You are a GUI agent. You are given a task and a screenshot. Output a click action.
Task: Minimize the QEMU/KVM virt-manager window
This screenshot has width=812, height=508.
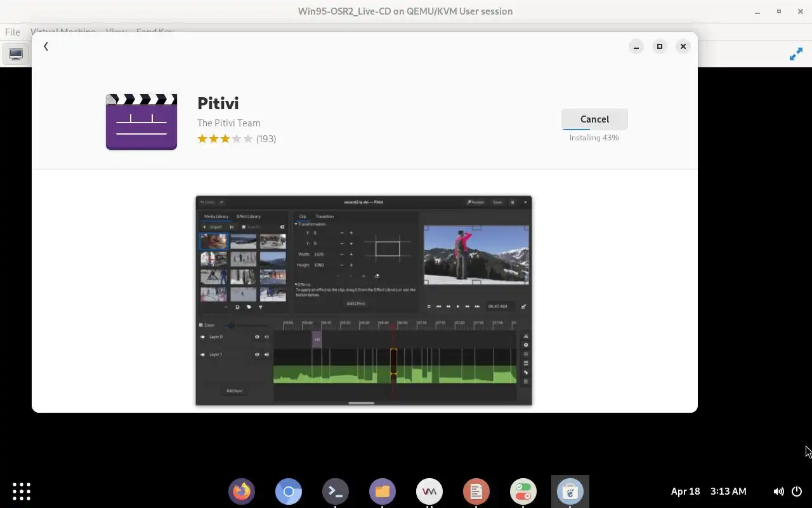[x=757, y=11]
